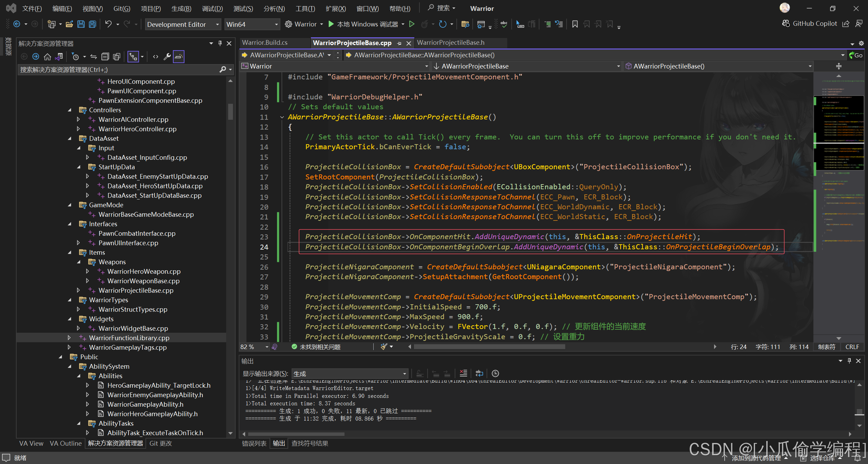Expand the WarriorFunctionLibrary.cpp tree node

69,338
